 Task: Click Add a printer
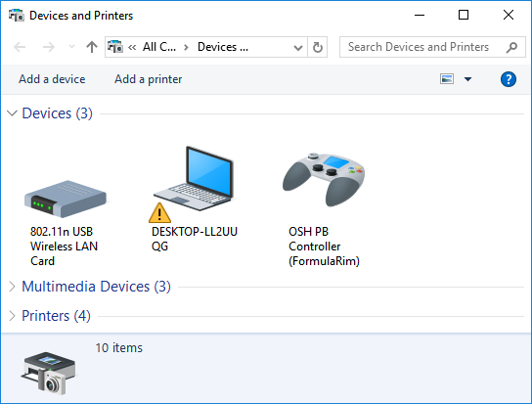[149, 79]
